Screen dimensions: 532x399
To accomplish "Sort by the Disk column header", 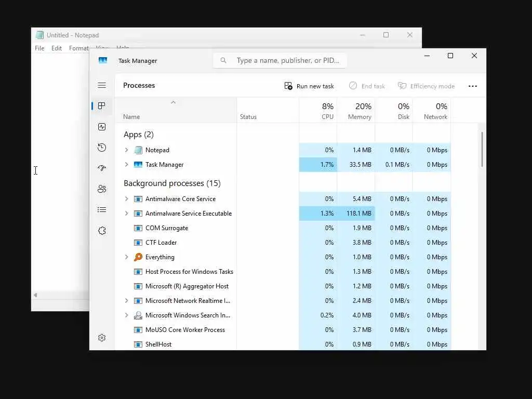I will pos(394,111).
